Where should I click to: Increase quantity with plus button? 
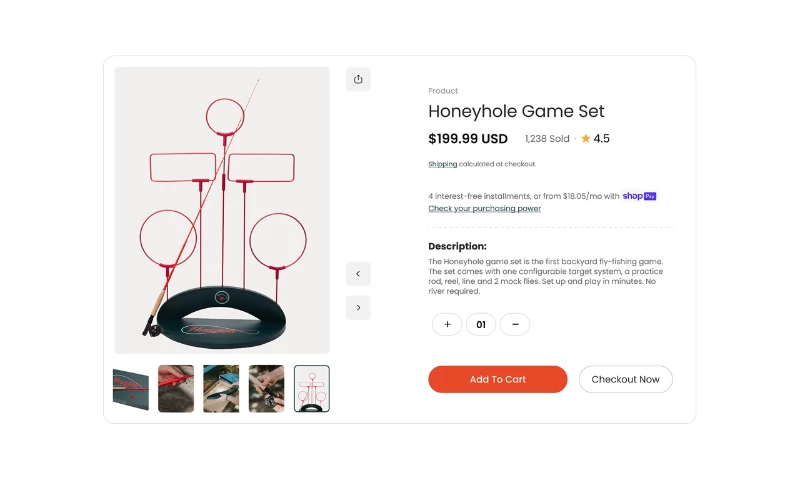447,324
